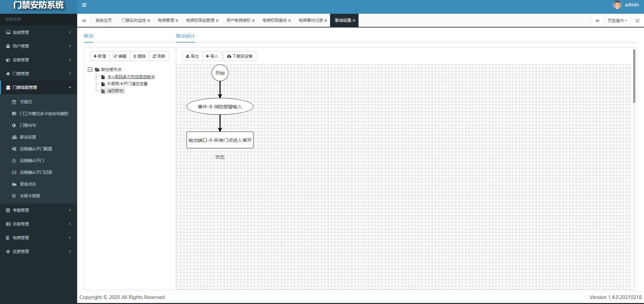
Task: Expand the 访客管理 menu chevron
Action: (70, 224)
